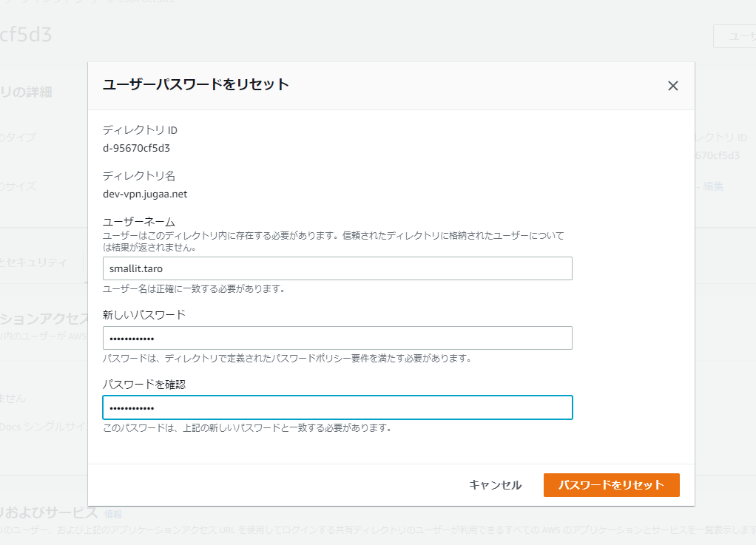This screenshot has height=545, width=756.
Task: Click the partially visible ユー button at top right
Action: (x=736, y=36)
